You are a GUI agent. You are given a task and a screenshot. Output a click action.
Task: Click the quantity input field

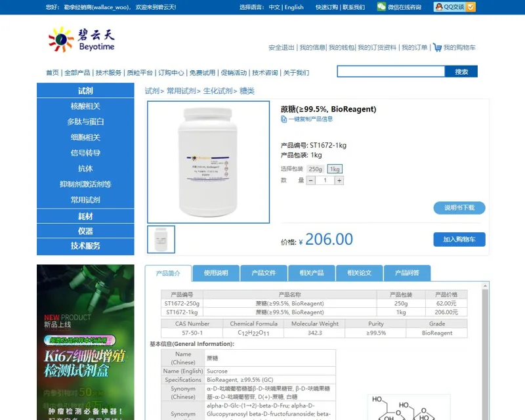click(x=325, y=180)
